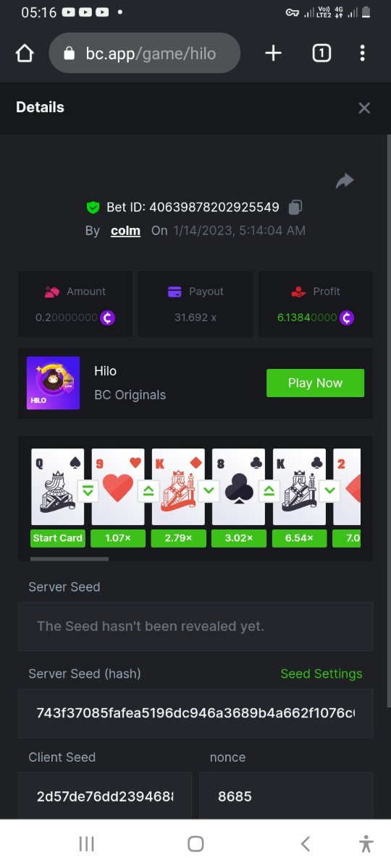Open the browser home icon
391x868 pixels.
point(25,53)
